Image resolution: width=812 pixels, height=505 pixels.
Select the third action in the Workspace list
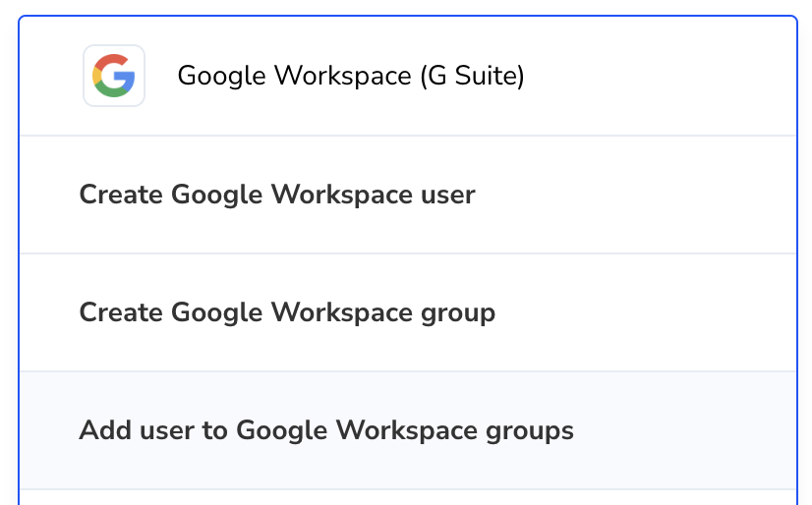pyautogui.click(x=408, y=430)
